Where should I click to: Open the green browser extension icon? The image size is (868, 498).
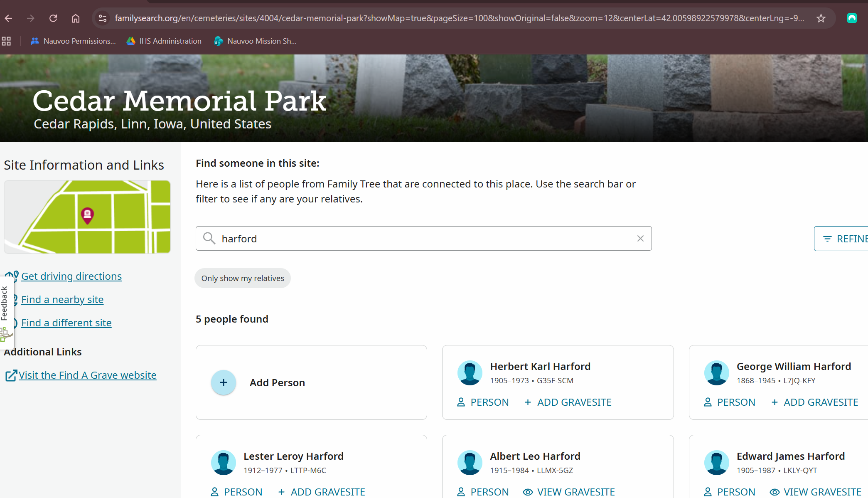click(852, 18)
